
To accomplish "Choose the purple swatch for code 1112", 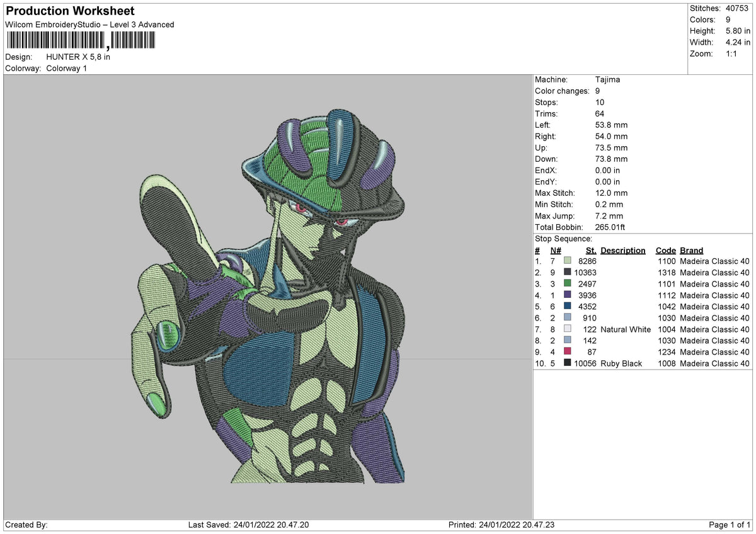I will tap(568, 295).
